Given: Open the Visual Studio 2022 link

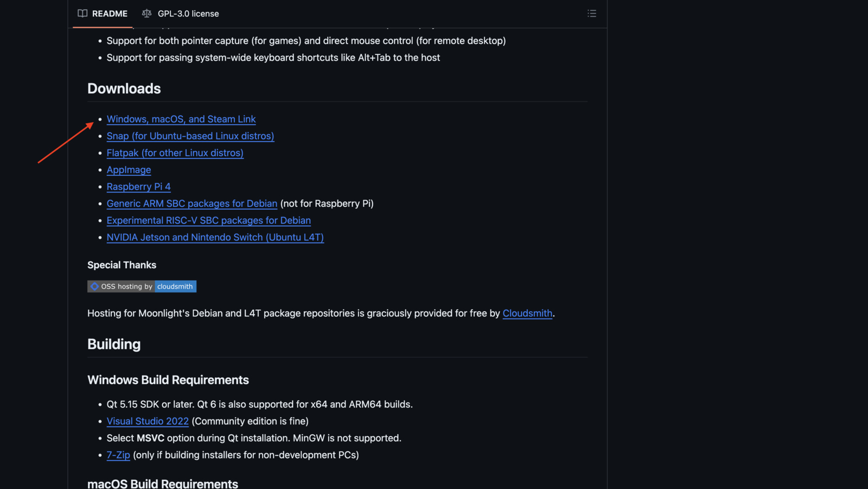Looking at the screenshot, I should click(148, 421).
